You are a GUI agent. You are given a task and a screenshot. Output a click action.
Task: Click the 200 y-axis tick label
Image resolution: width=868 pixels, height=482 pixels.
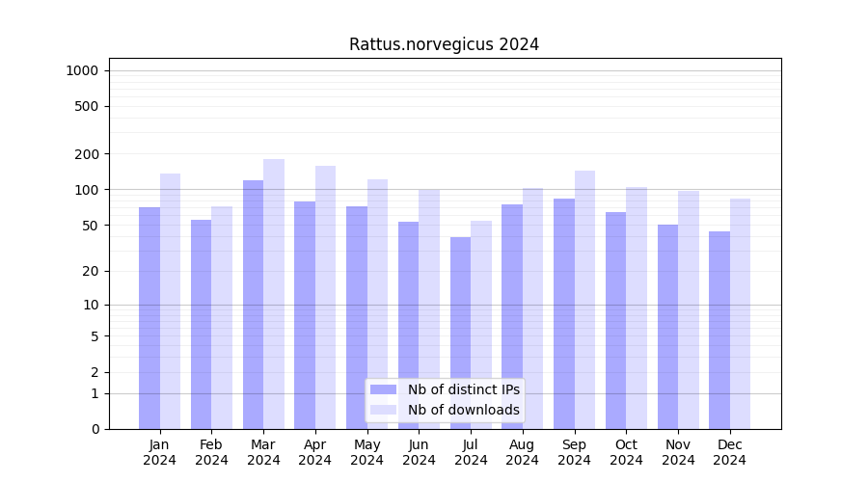click(89, 154)
